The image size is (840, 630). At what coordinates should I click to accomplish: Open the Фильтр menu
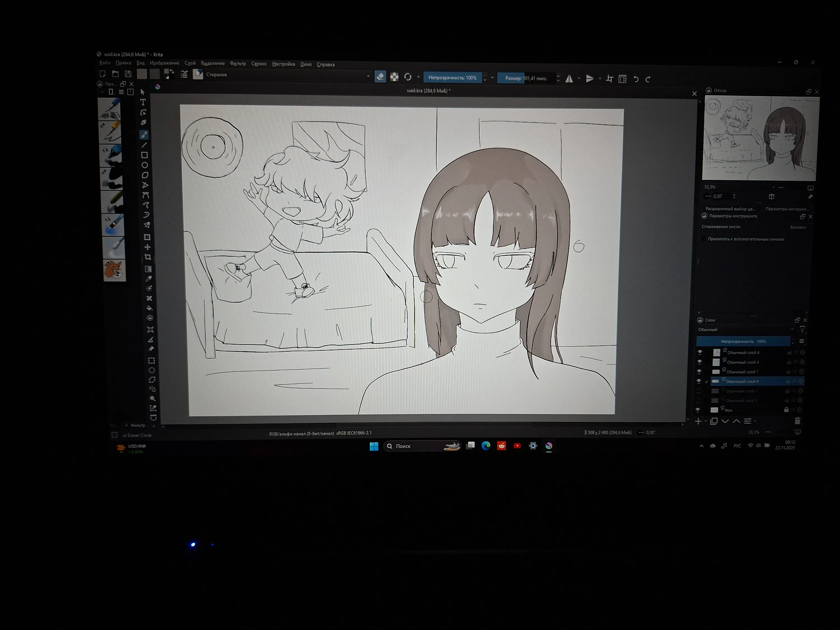(x=238, y=63)
